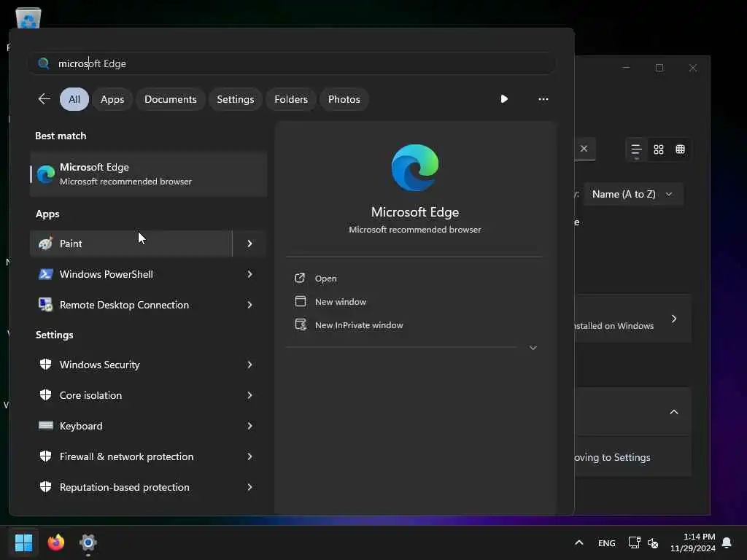747x560 pixels.
Task: Click the muted volume tray icon
Action: click(x=653, y=542)
